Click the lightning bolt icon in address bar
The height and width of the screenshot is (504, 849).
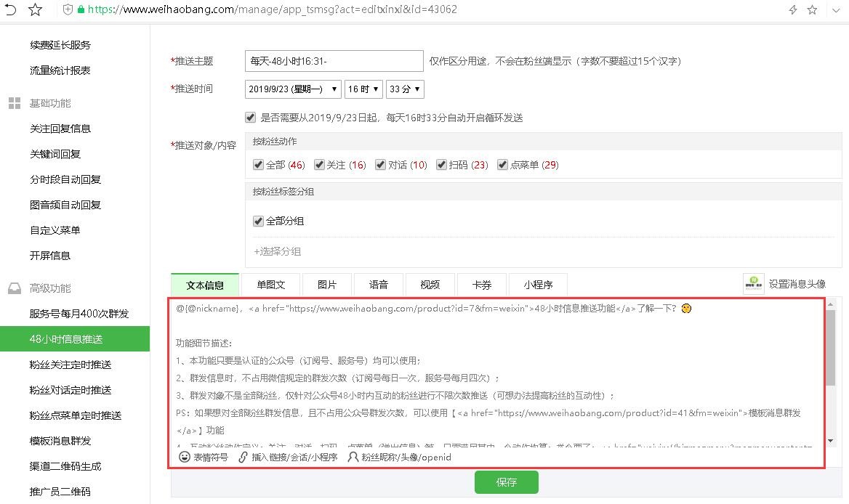tap(793, 9)
